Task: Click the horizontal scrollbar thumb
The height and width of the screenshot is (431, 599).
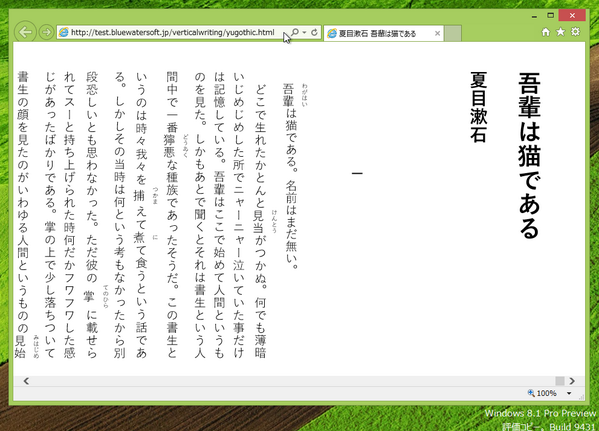Action: [560, 381]
